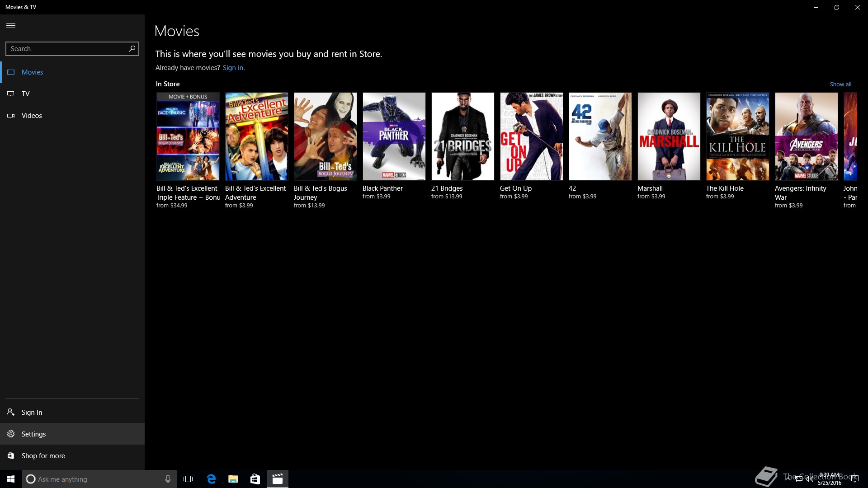Click the Movies & TV taskbar icon
This screenshot has width=868, height=488.
pyautogui.click(x=278, y=479)
